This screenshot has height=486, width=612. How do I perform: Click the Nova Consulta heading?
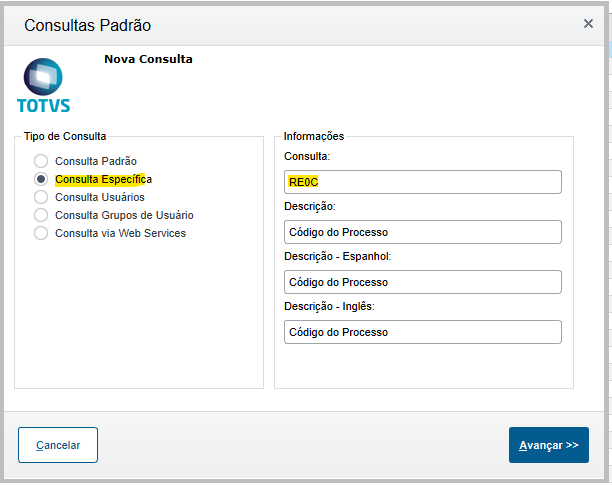coord(148,59)
